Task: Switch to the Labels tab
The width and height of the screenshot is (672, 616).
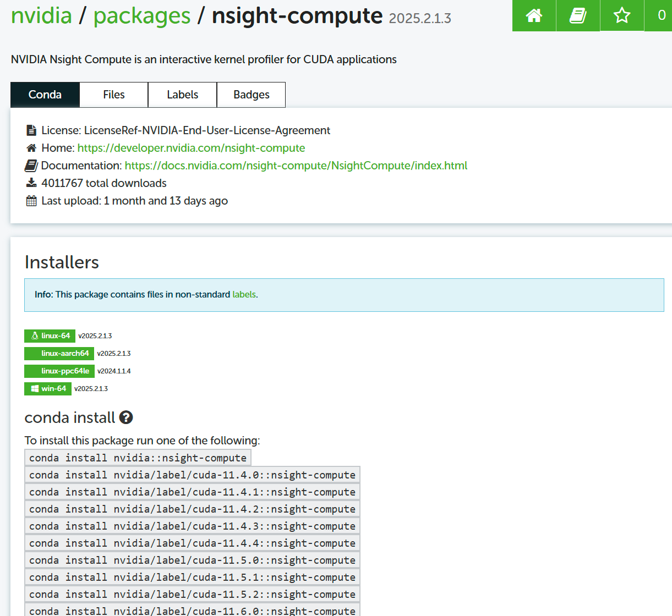Action: point(183,95)
